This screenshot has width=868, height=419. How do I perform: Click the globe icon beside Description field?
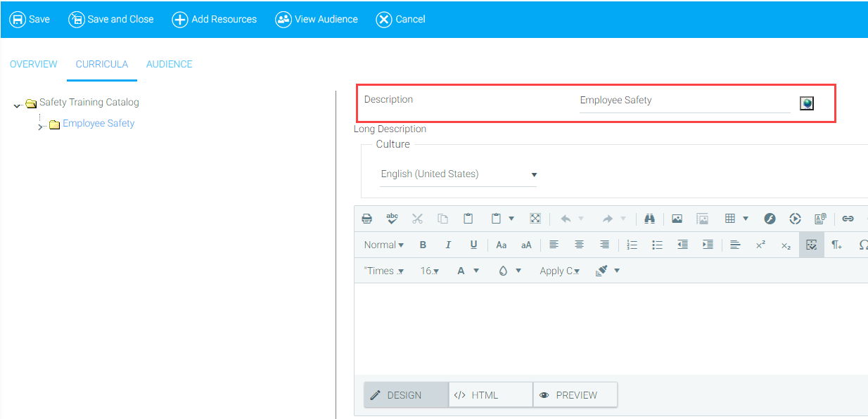[x=806, y=103]
